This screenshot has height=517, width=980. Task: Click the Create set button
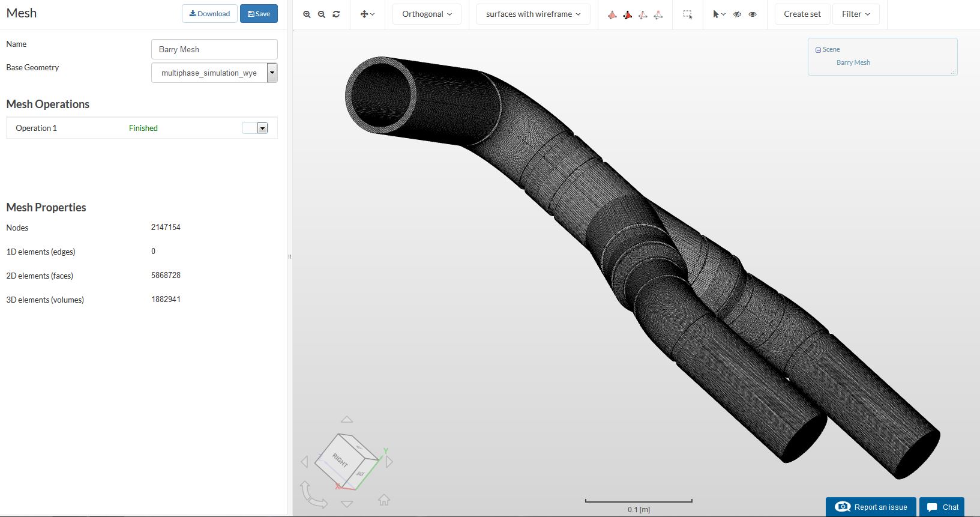[802, 14]
